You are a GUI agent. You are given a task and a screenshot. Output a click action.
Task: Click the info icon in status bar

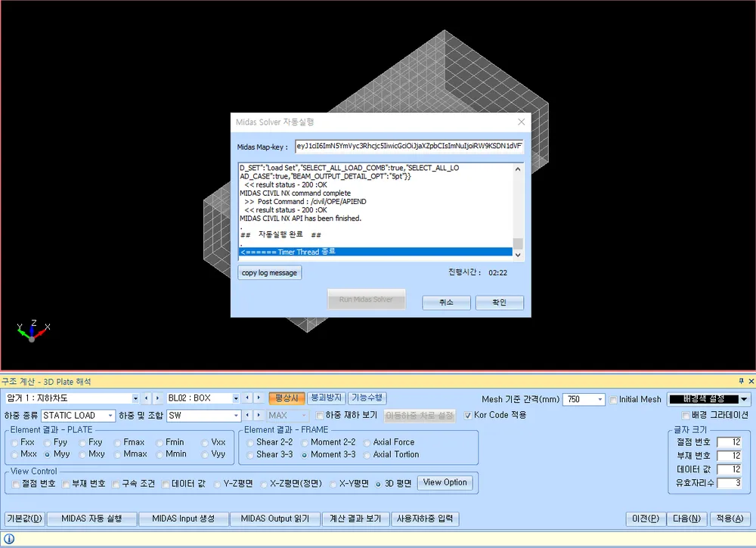(9, 539)
